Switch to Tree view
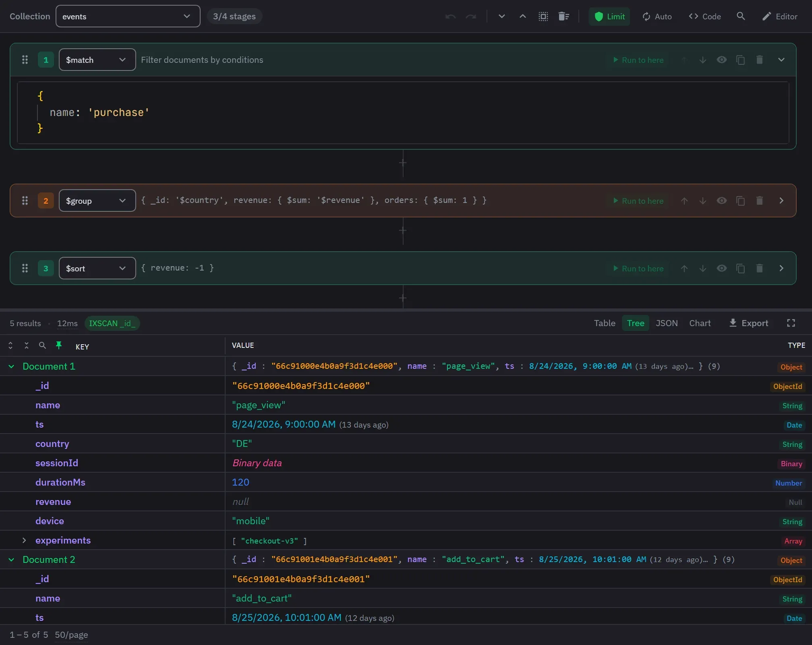 (x=636, y=323)
